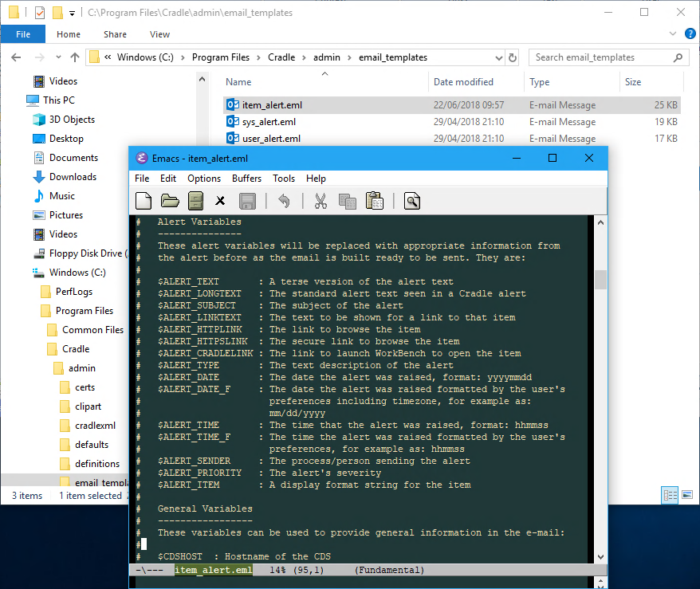This screenshot has width=700, height=589.
Task: Open the directory browser cabinet icon in Emacs
Action: pyautogui.click(x=195, y=201)
